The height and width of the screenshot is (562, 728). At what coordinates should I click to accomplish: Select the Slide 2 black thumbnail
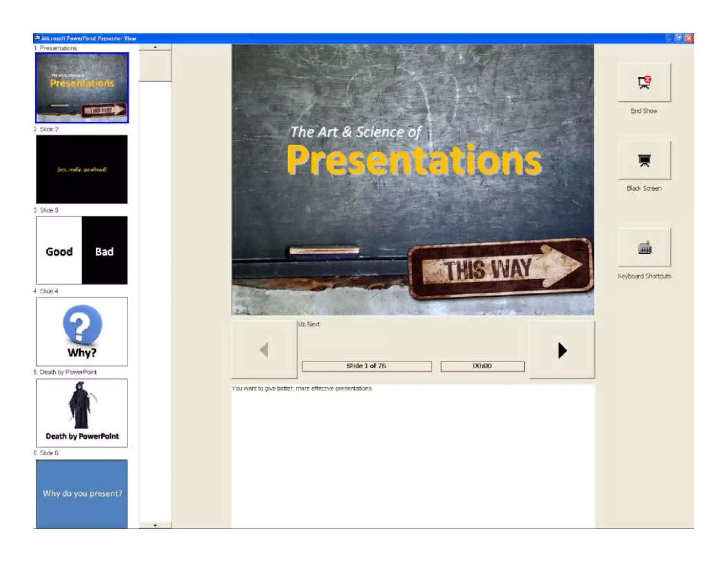click(82, 169)
